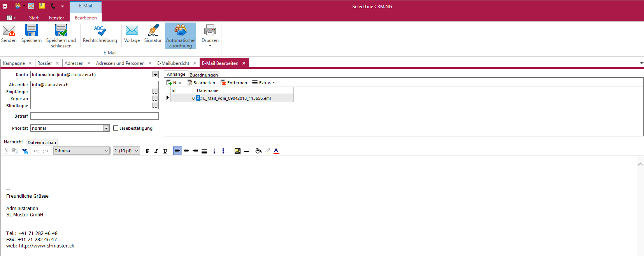
Task: Create a numbered list in the editor
Action: (x=216, y=151)
